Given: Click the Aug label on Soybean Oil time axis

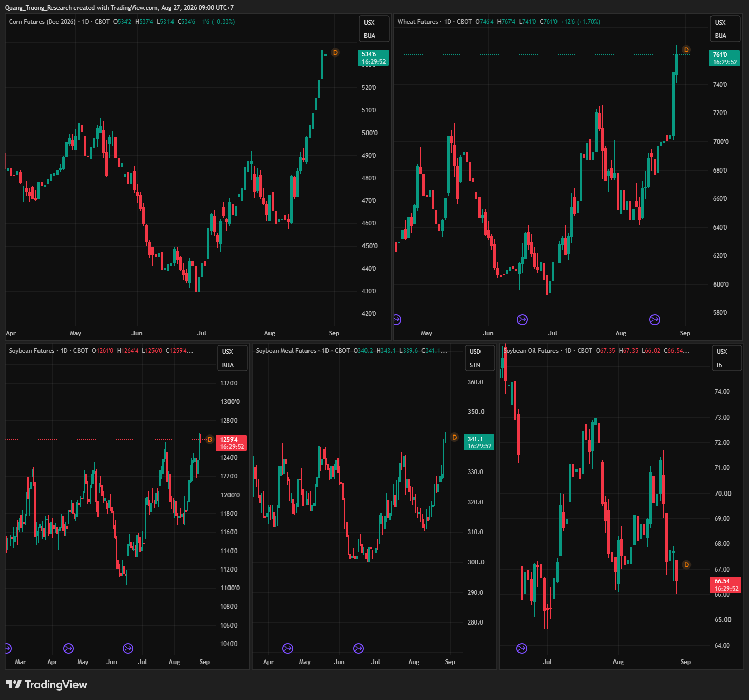Looking at the screenshot, I should 618,662.
